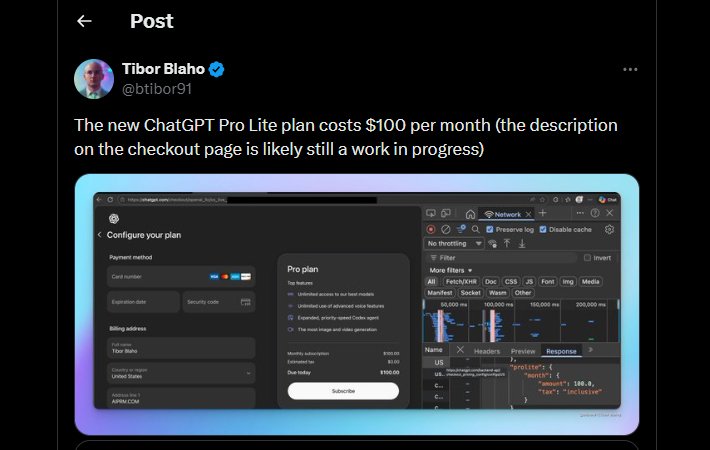Image resolution: width=710 pixels, height=450 pixels.
Task: Go back using the Post back arrow
Action: 84,21
